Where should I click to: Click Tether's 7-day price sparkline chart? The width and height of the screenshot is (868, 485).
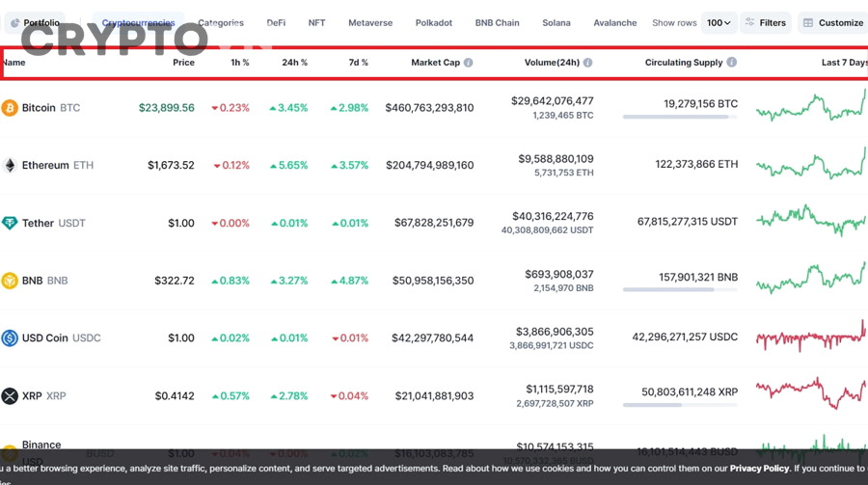tap(811, 221)
